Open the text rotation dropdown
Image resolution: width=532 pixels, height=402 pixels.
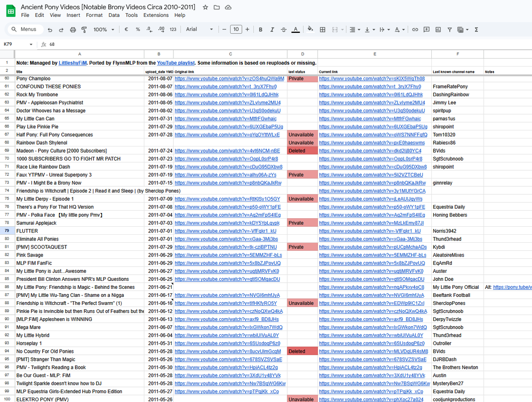point(399,29)
